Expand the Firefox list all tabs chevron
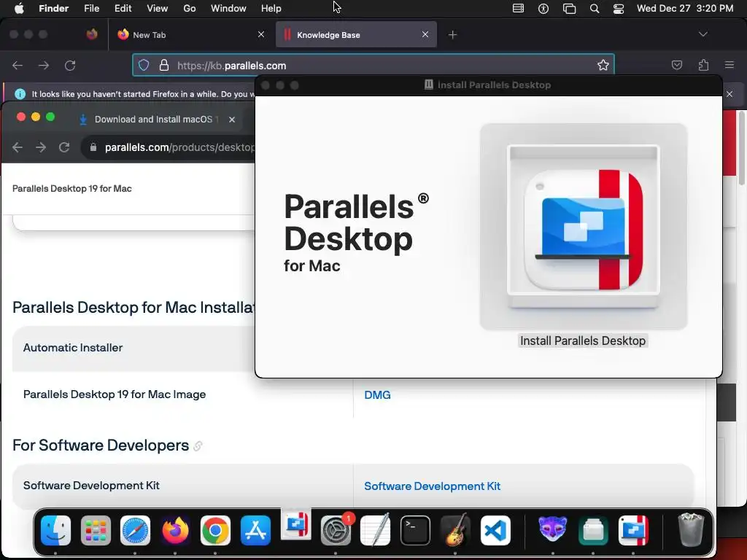 click(x=703, y=34)
